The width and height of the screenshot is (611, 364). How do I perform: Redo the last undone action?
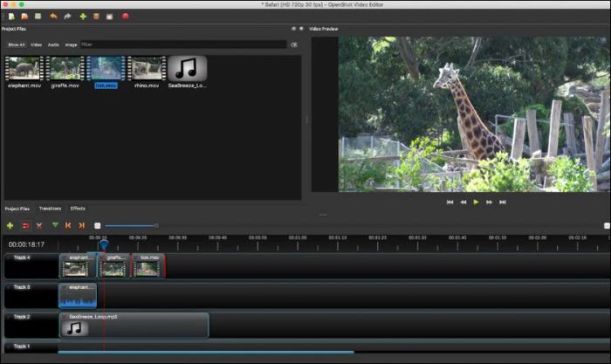tap(67, 17)
